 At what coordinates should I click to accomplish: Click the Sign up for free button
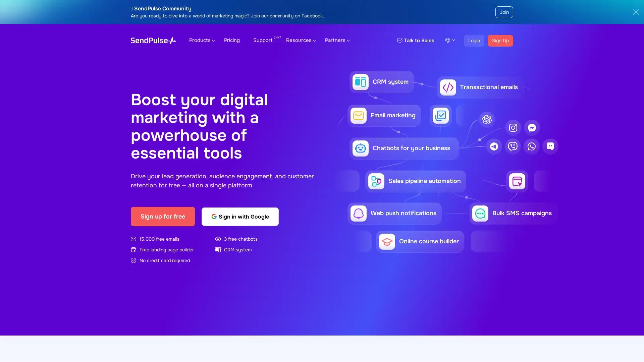(x=163, y=217)
